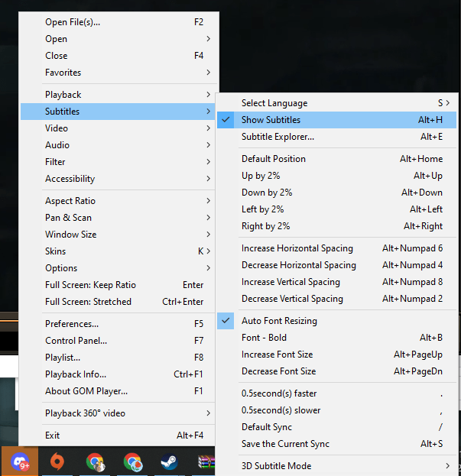Image resolution: width=461 pixels, height=476 pixels.
Task: Select Exit from the menu
Action: point(118,436)
